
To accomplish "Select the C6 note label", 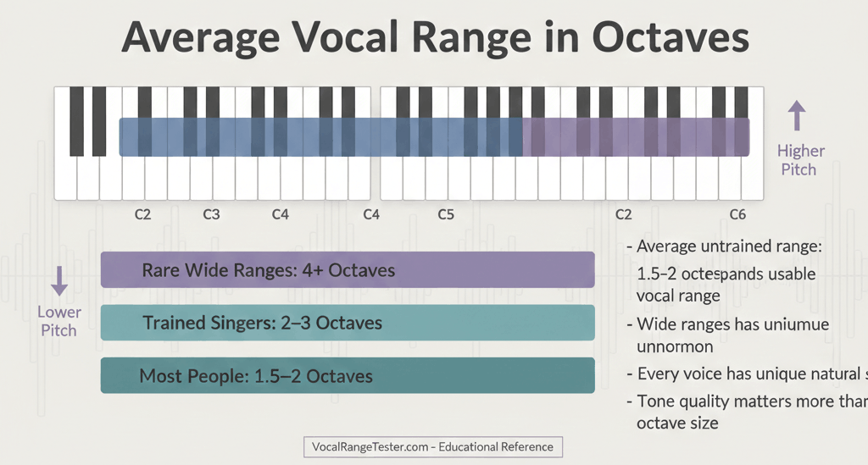I will [737, 215].
